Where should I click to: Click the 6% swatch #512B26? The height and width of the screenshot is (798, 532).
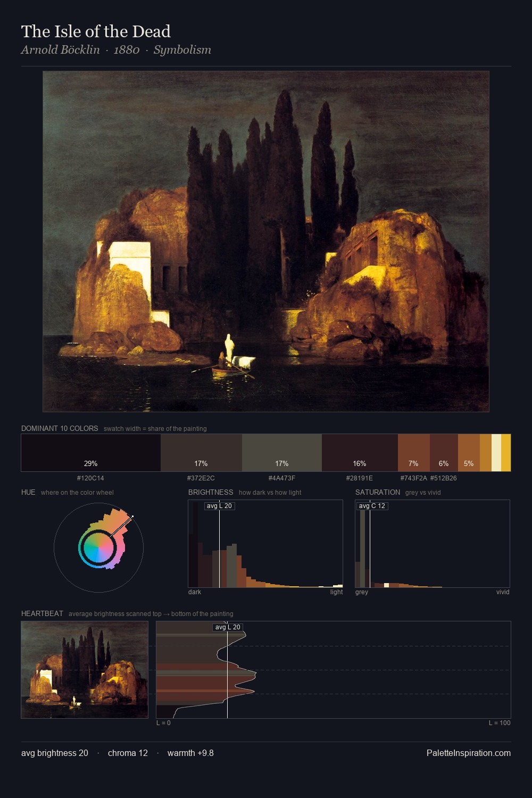coord(444,453)
